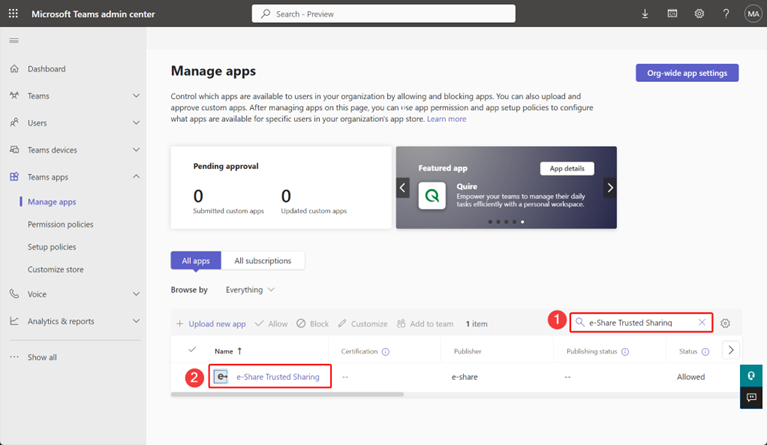Show next featured app with right arrow
Image resolution: width=767 pixels, height=445 pixels.
point(610,188)
